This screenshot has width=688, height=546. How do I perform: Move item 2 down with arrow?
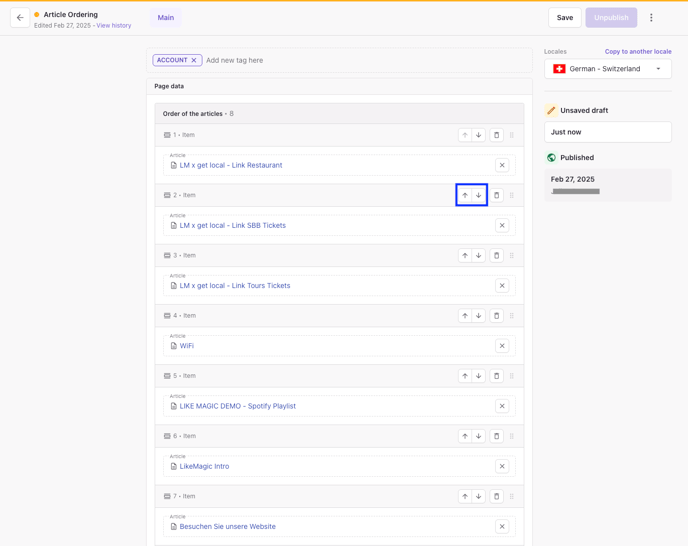pos(479,196)
